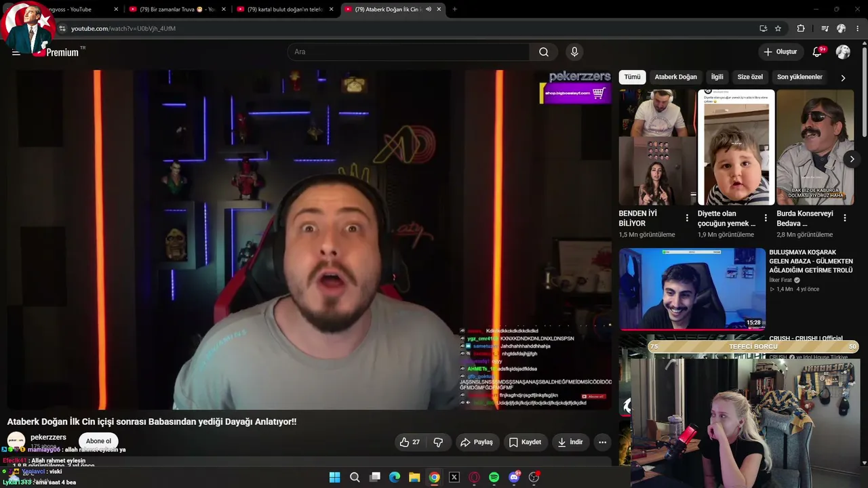Screen dimensions: 868x488
Task: Bookmark this page with the star icon
Action: [x=778, y=28]
